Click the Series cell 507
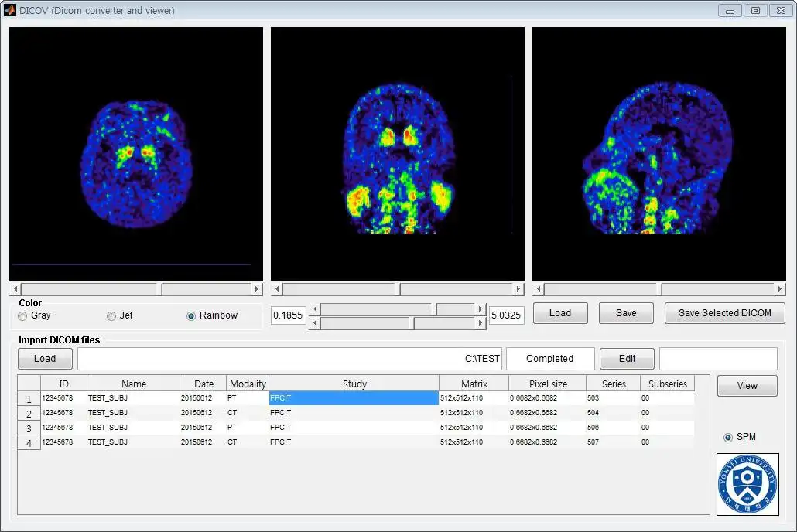Viewport: 797px width, 532px height. point(613,442)
